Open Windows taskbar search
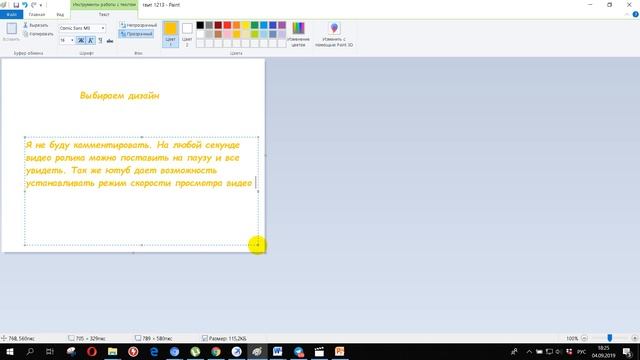 30,351
